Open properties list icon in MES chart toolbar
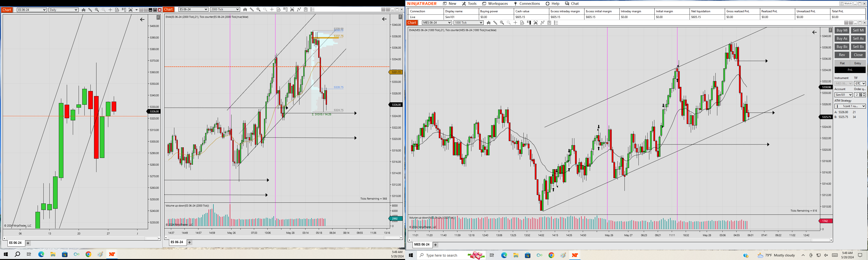The width and height of the screenshot is (868, 260). pyautogui.click(x=556, y=23)
